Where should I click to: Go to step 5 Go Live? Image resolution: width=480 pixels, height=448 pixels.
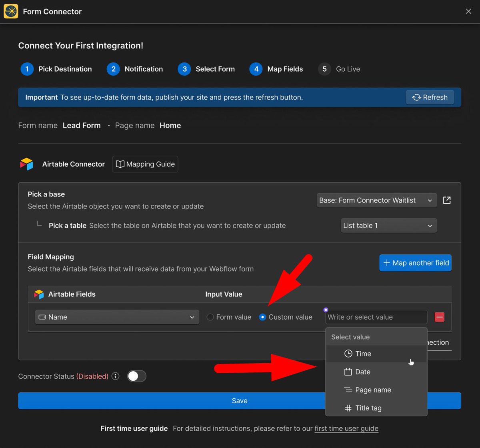point(339,69)
